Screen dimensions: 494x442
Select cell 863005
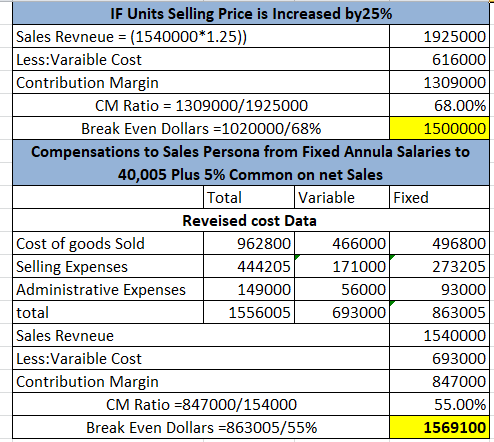point(439,312)
